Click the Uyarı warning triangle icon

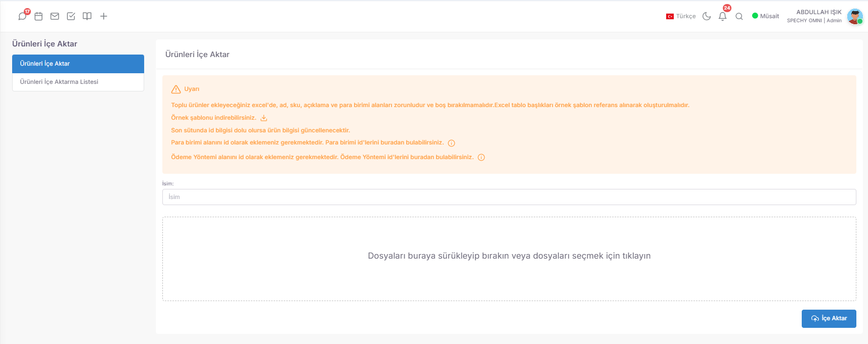pyautogui.click(x=176, y=89)
